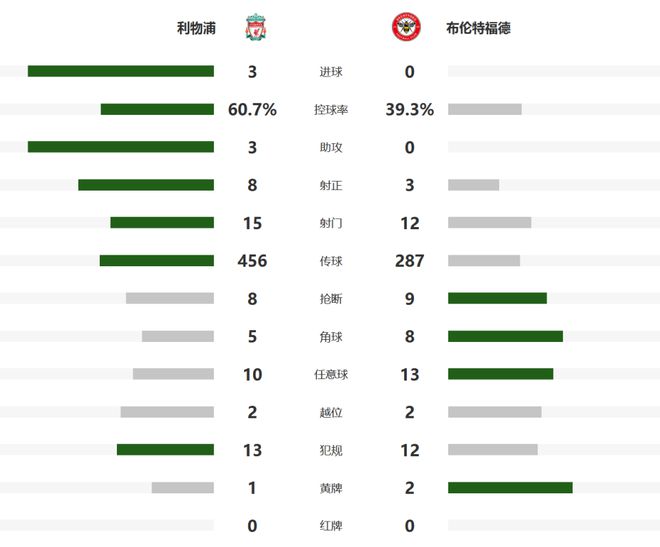Click the Brentford club crest icon
Viewport: 660px width, 547px height.
pos(406,28)
